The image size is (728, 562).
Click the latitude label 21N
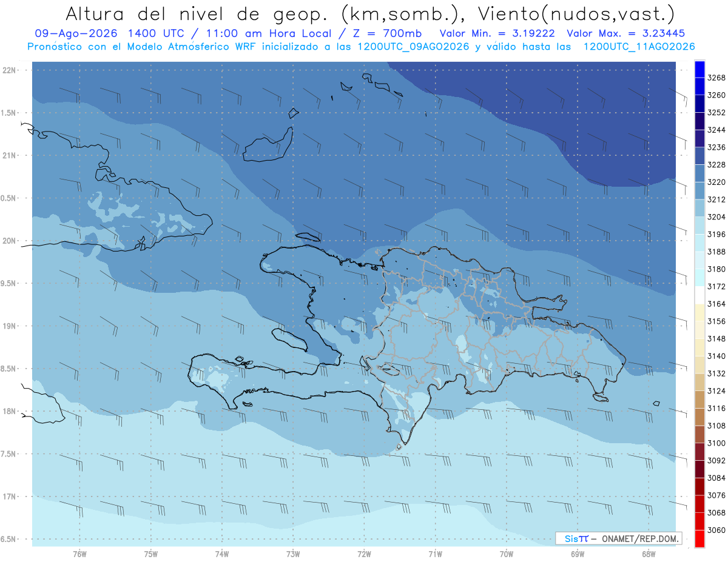coord(10,156)
